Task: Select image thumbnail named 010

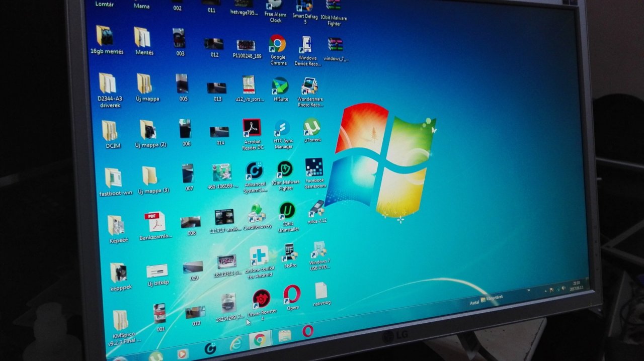Action: click(x=195, y=312)
